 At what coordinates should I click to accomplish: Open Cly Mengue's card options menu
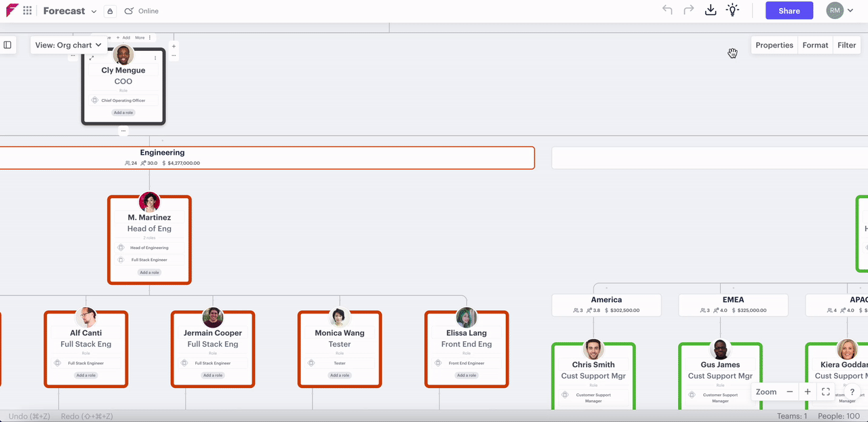click(x=155, y=58)
